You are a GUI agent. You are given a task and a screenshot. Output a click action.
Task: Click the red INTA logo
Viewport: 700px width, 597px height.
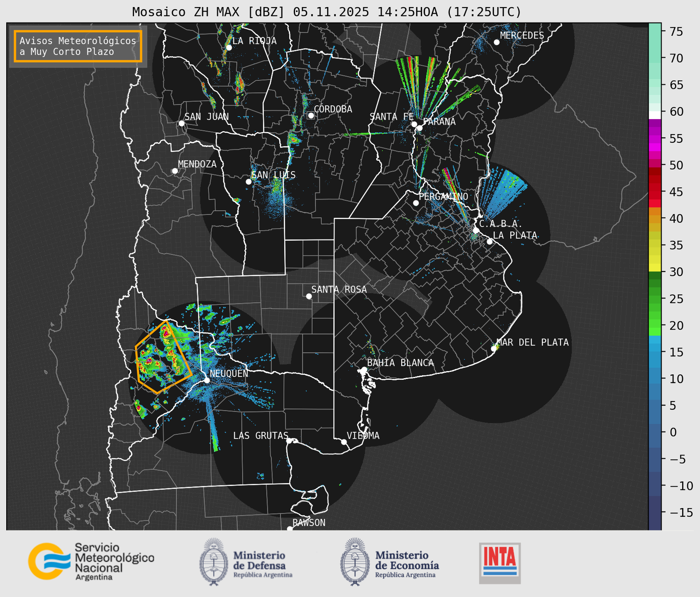point(500,563)
